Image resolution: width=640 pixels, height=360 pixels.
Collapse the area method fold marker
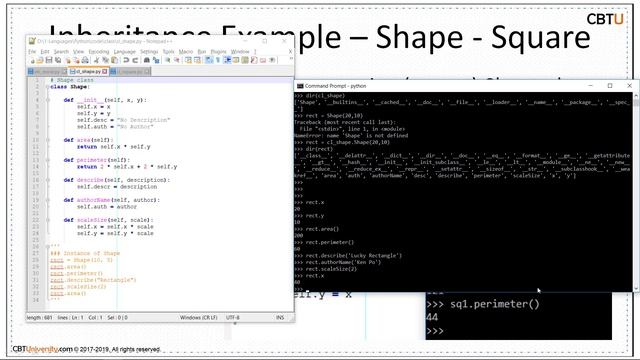pyautogui.click(x=48, y=140)
